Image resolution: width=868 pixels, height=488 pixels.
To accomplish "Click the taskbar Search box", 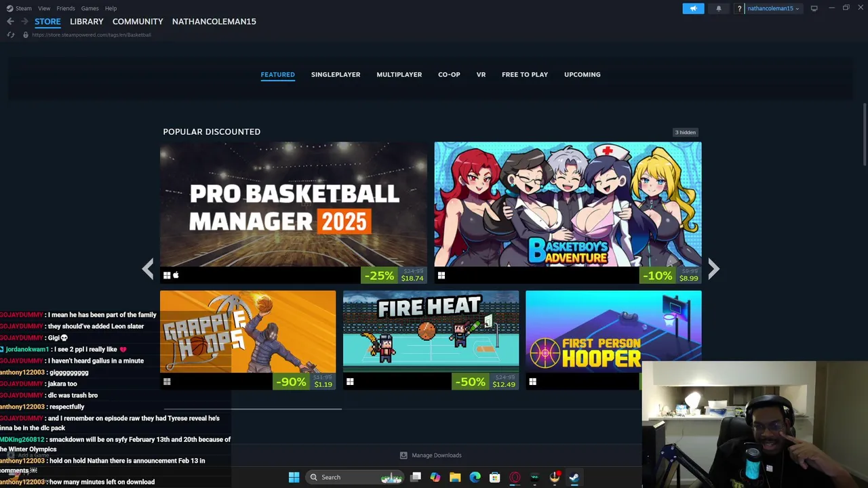I will tap(355, 477).
